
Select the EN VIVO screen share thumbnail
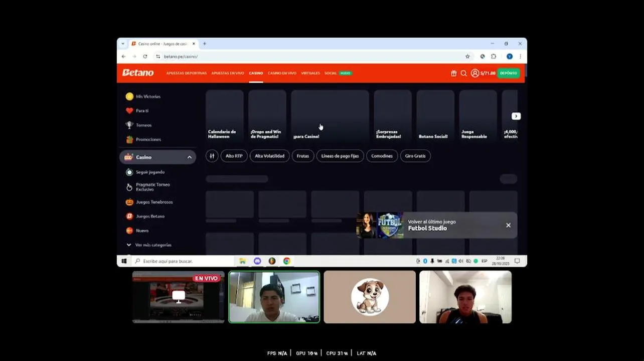[179, 297]
